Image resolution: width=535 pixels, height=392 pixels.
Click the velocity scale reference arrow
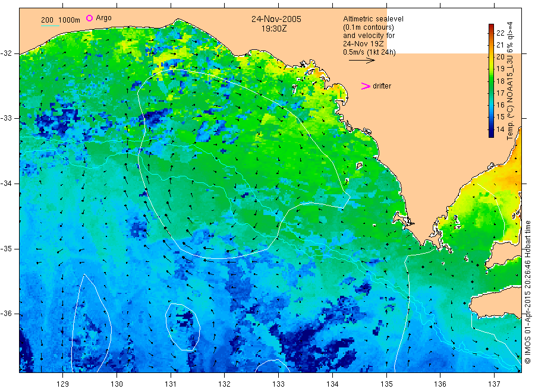(361, 61)
